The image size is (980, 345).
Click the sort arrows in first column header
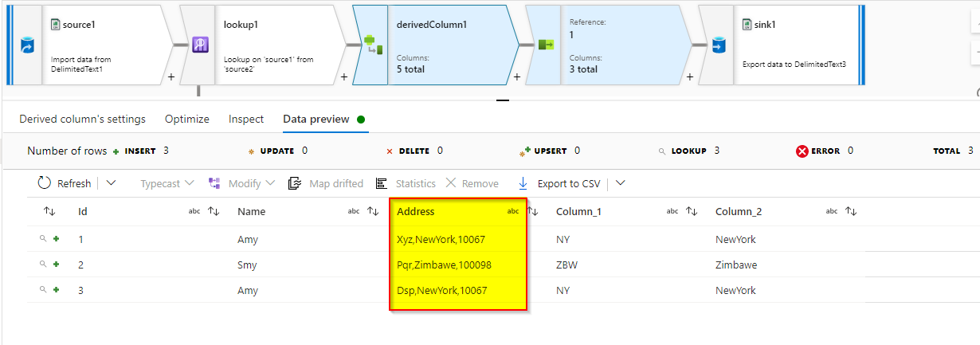coord(49,211)
